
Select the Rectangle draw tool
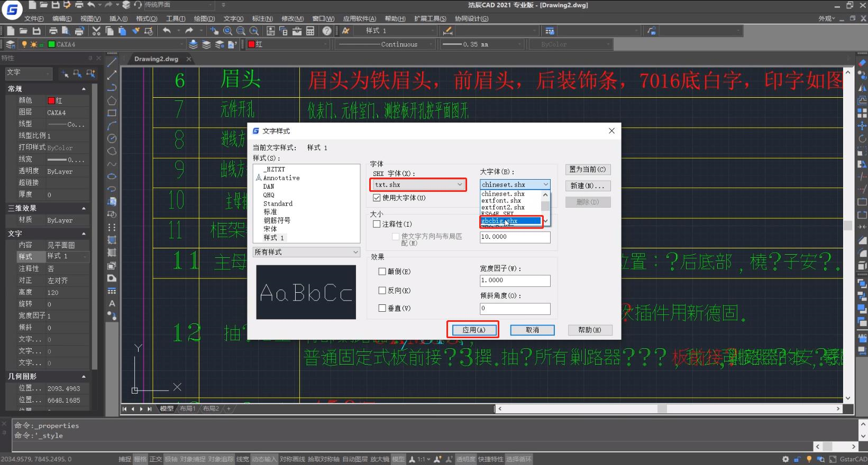(x=112, y=113)
